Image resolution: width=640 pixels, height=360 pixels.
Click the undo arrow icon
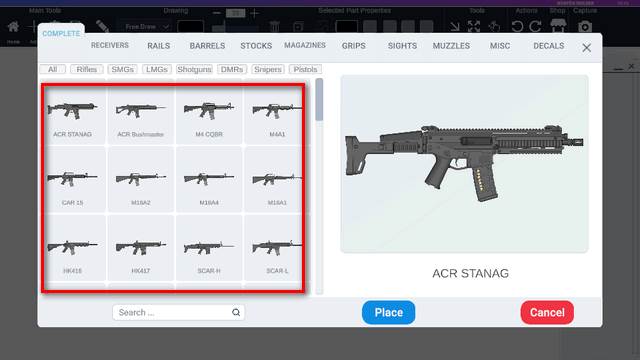(517, 27)
